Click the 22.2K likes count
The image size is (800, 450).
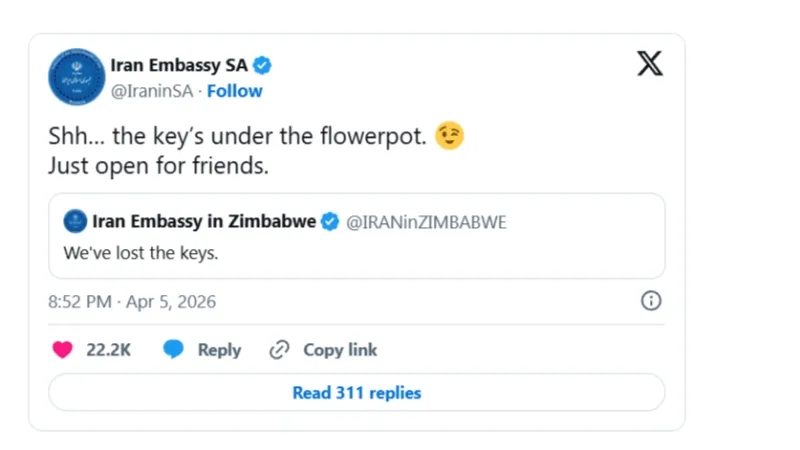pyautogui.click(x=109, y=350)
